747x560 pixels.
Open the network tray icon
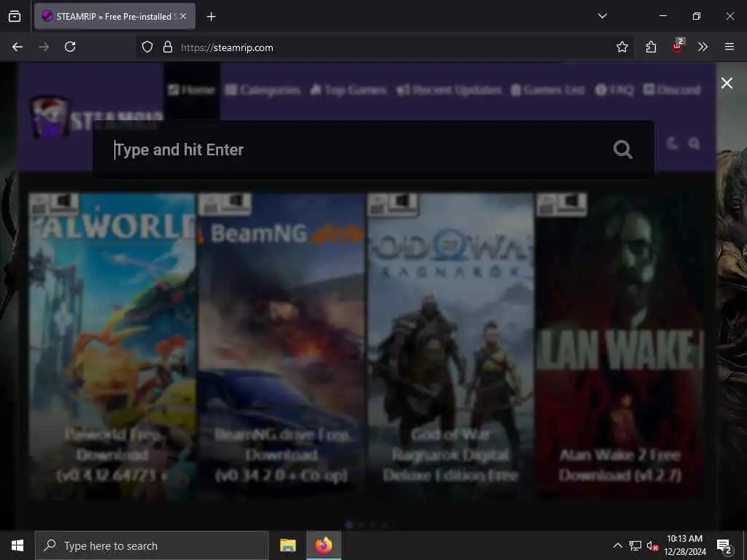(635, 545)
